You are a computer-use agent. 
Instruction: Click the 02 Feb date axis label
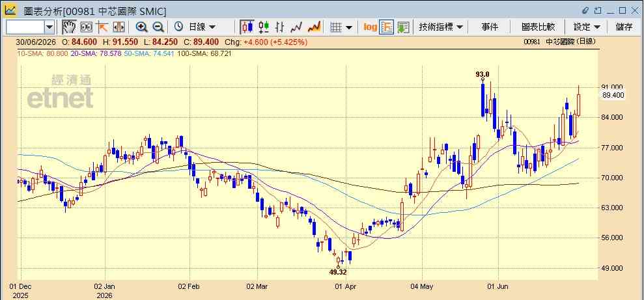click(189, 286)
